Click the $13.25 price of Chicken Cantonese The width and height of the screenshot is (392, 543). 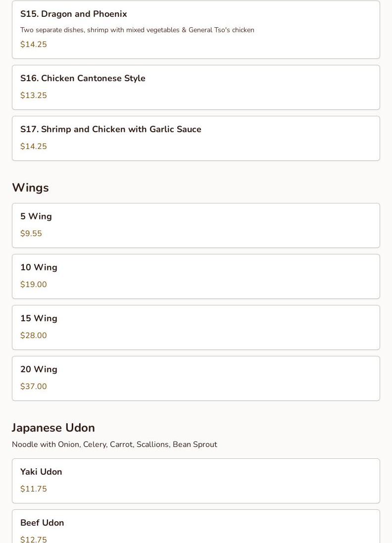point(34,96)
